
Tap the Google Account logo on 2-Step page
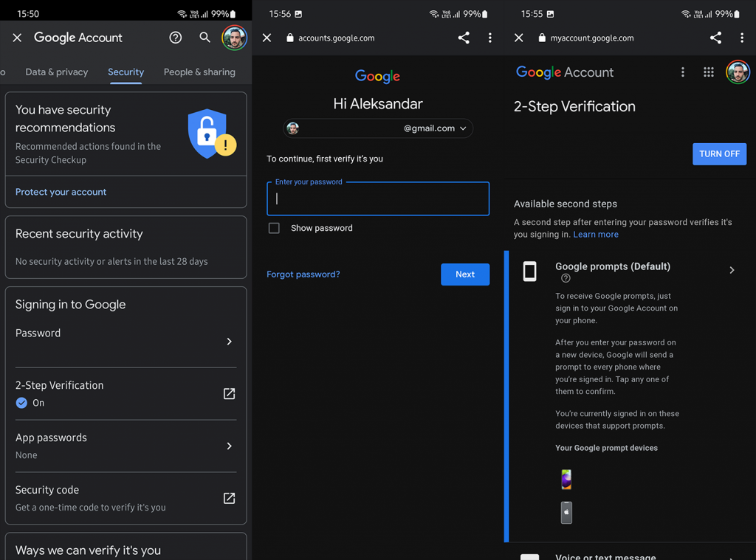565,72
